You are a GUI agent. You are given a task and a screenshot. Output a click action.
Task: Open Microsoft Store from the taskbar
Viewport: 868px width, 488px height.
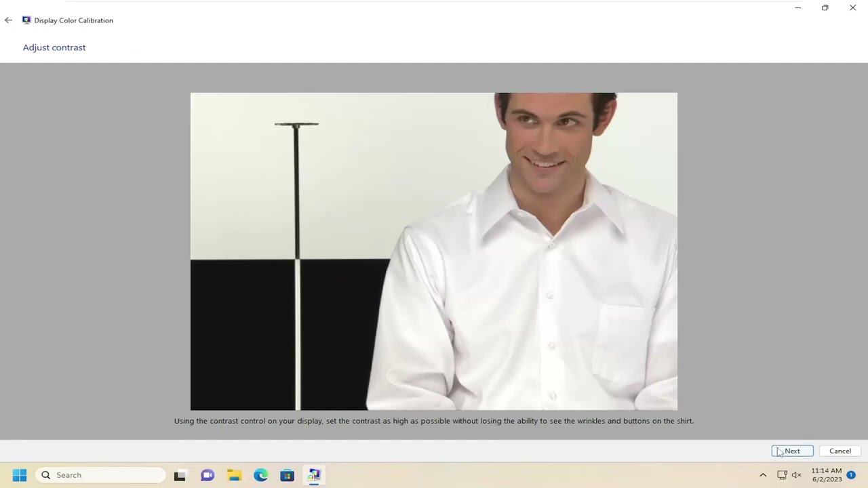point(287,475)
